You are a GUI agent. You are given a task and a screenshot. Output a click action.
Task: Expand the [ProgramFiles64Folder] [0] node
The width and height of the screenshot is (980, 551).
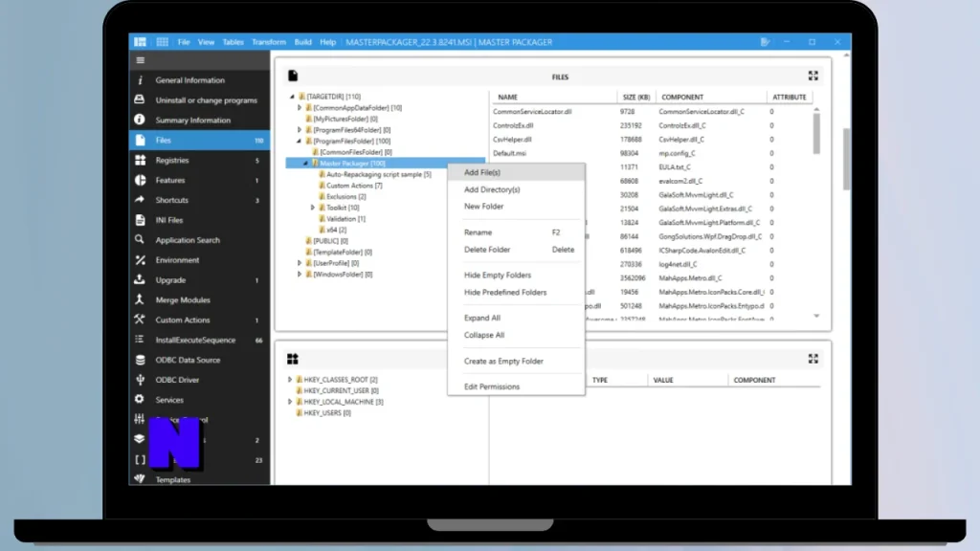click(300, 130)
